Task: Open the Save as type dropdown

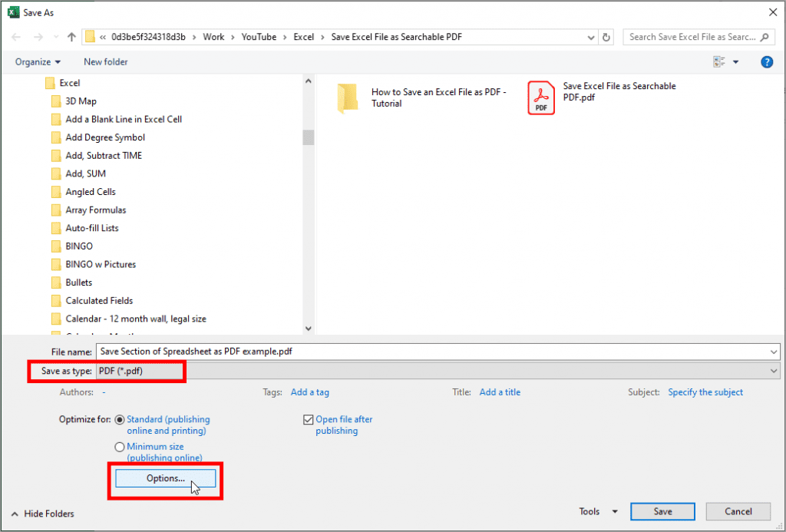Action: pos(438,371)
